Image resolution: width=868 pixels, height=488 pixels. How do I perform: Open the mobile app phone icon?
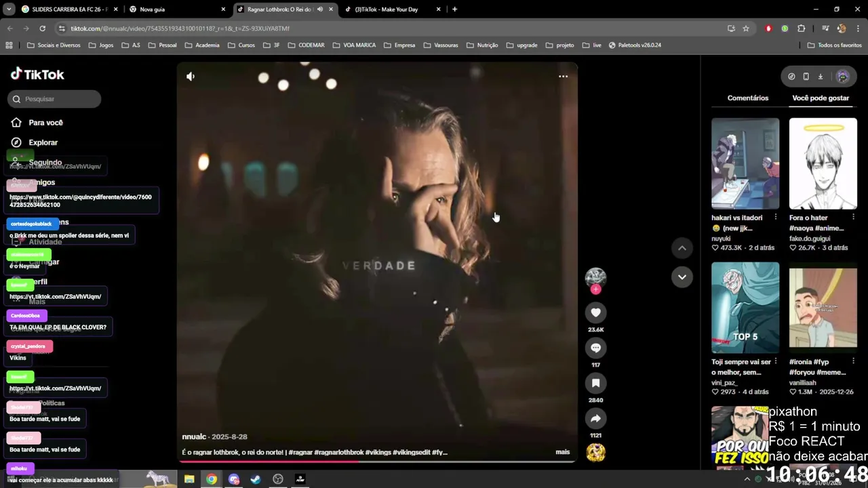806,77
